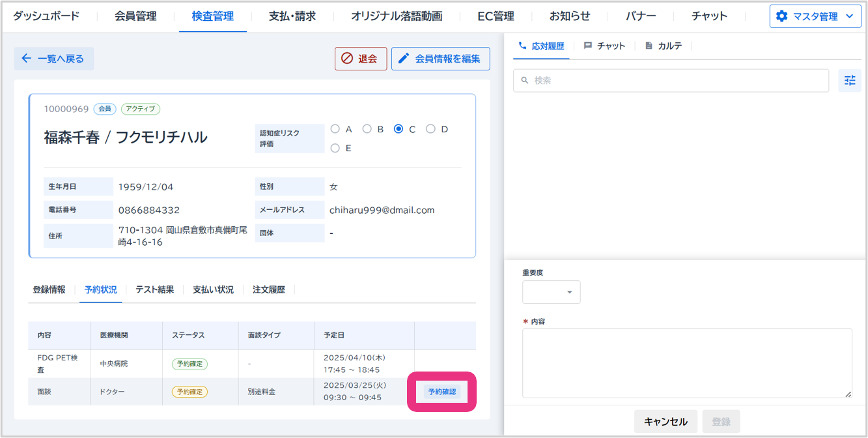
Task: Click the キャンセル button
Action: point(665,422)
